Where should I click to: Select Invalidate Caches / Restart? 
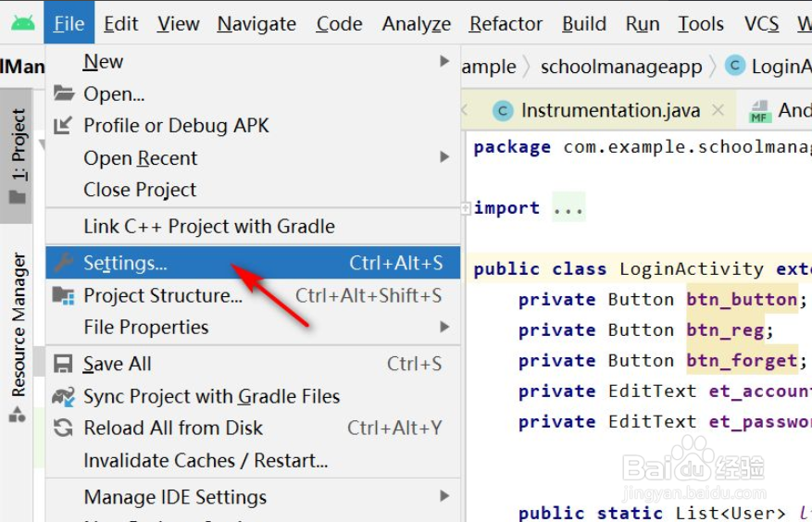(x=206, y=460)
